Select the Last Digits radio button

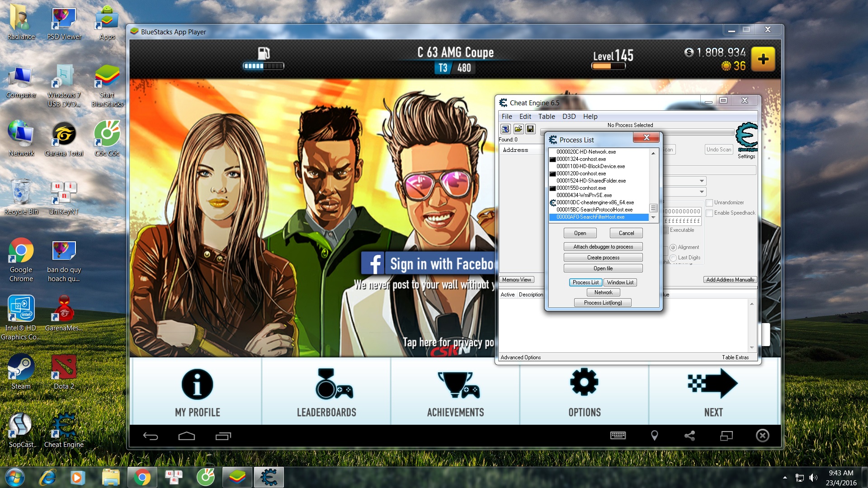674,258
